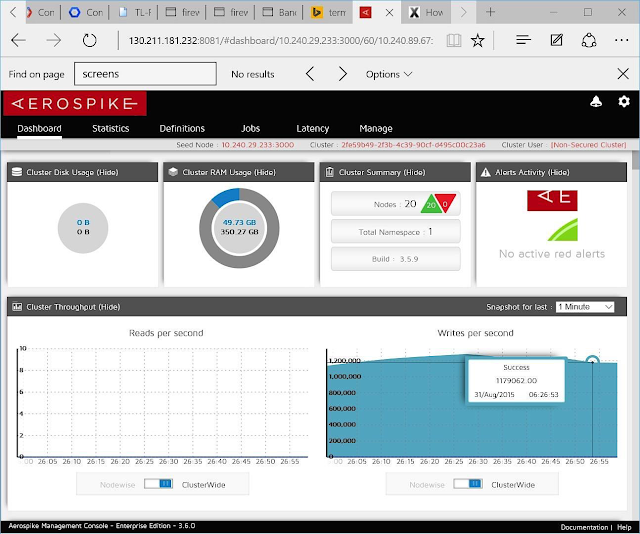Show next tabs with tab arrow
This screenshot has width=640, height=534.
pyautogui.click(x=463, y=12)
